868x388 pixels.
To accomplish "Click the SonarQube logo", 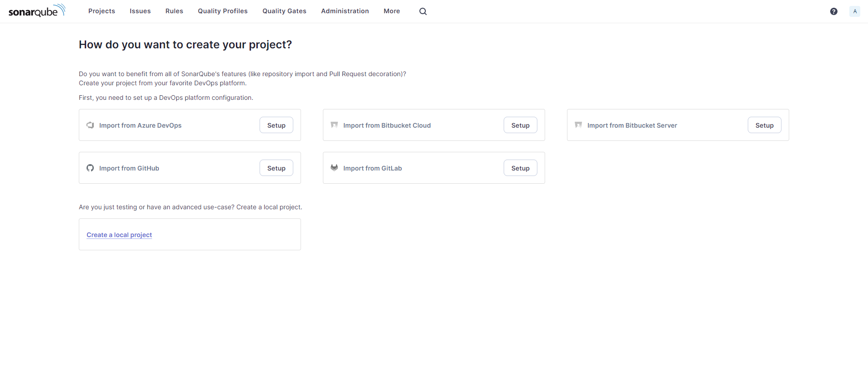I will (x=37, y=10).
